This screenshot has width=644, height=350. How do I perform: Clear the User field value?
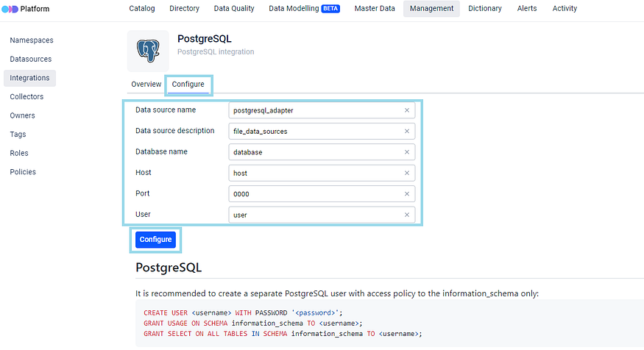click(407, 215)
